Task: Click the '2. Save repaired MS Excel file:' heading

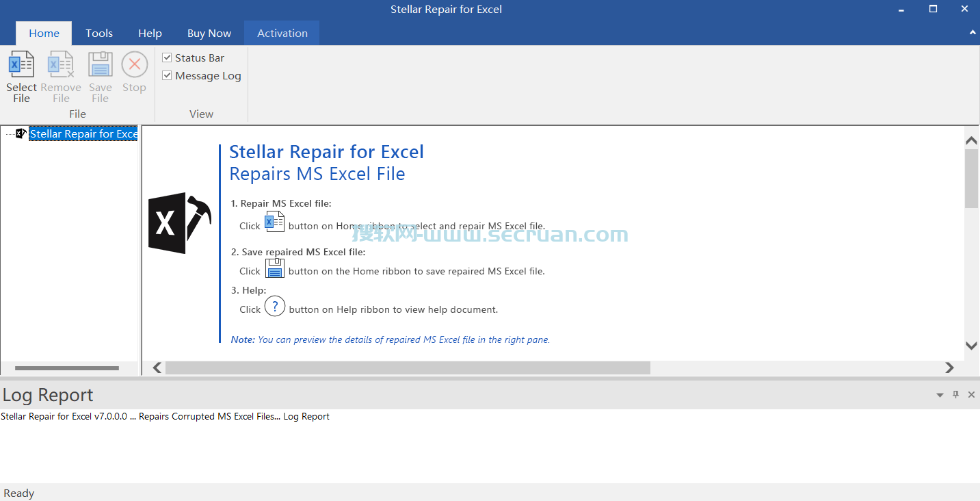Action: (298, 252)
